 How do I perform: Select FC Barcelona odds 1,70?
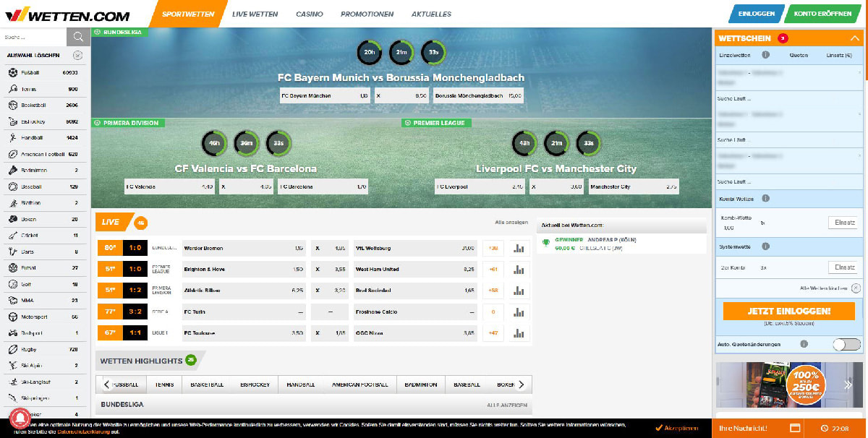pyautogui.click(x=322, y=186)
